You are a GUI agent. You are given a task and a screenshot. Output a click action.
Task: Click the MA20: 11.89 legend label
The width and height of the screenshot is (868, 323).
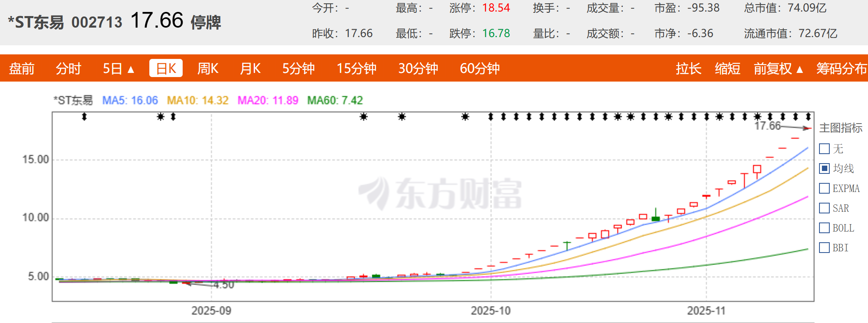[x=268, y=101]
